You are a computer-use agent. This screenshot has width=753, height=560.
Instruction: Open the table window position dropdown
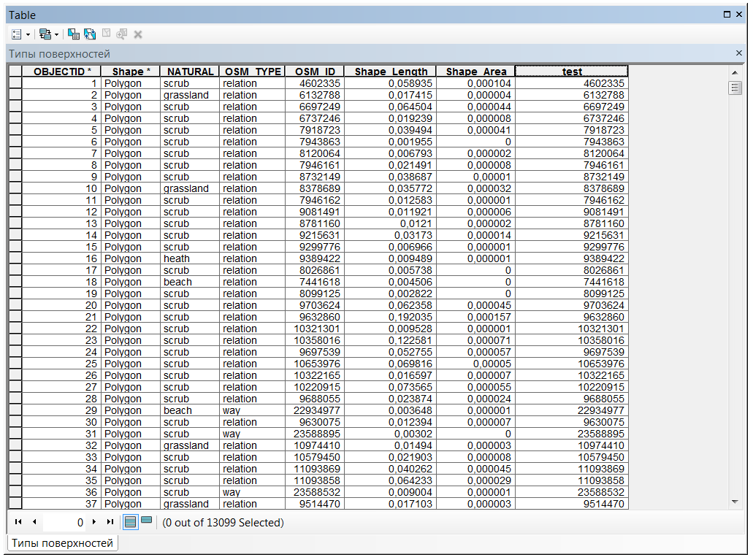(727, 15)
